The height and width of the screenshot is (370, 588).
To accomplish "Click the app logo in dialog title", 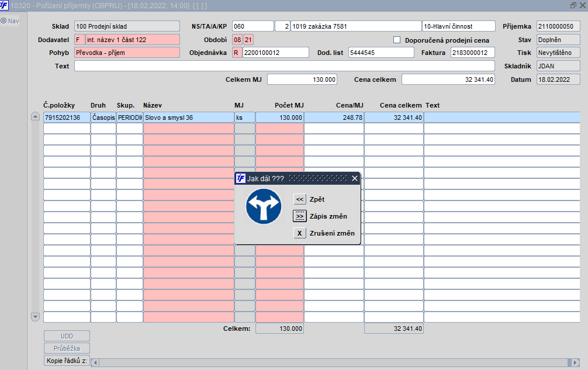I will 240,178.
